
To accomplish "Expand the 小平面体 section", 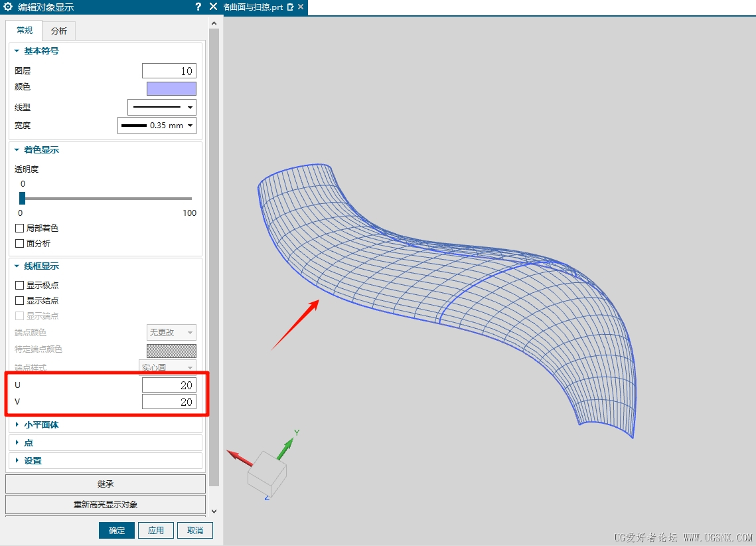I will pos(41,425).
